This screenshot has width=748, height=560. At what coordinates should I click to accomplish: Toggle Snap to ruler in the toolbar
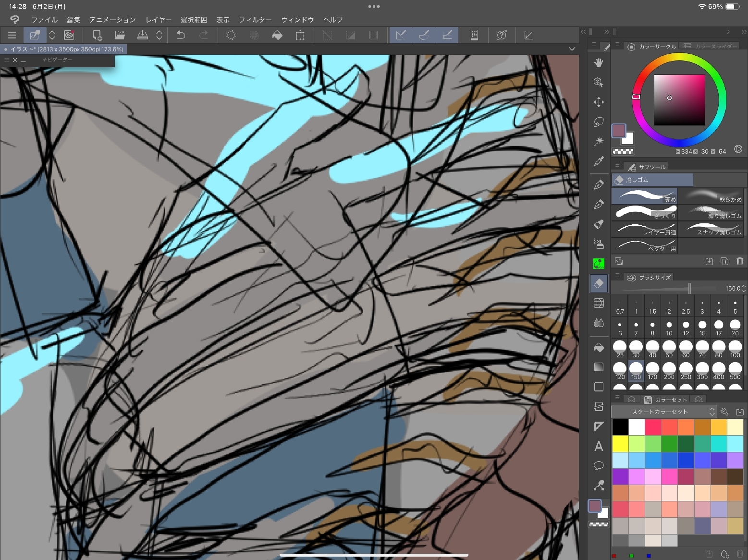pos(401,35)
